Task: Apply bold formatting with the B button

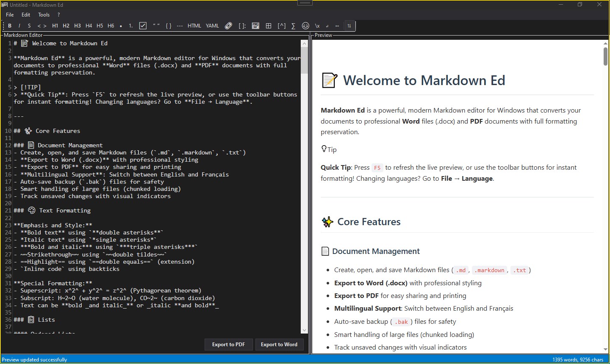Action: (10, 26)
